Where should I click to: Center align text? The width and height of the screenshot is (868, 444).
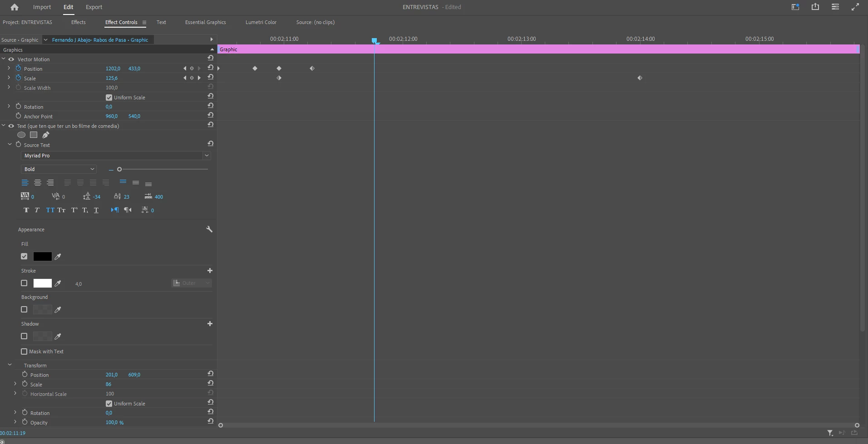[38, 183]
